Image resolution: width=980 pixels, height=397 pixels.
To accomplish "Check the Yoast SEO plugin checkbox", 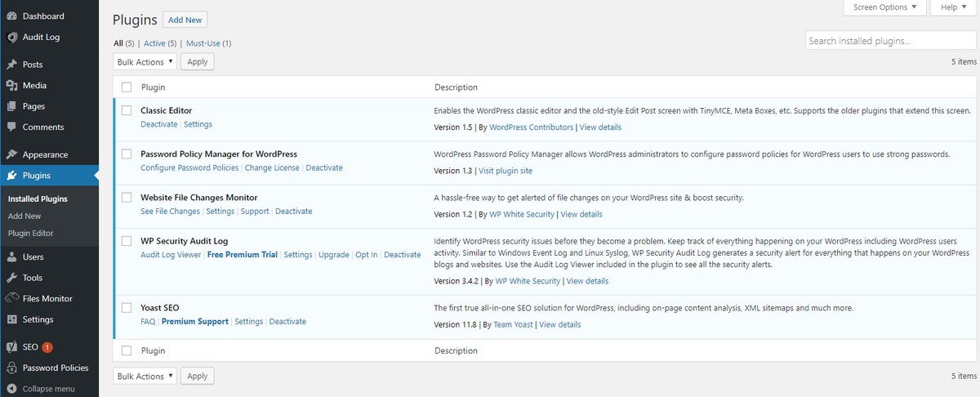I will [x=127, y=308].
